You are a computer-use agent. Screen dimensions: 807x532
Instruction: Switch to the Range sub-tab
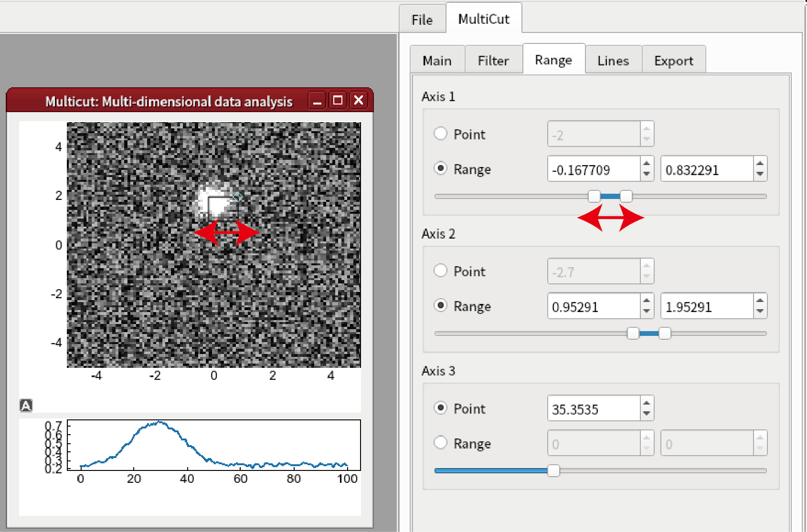click(553, 60)
